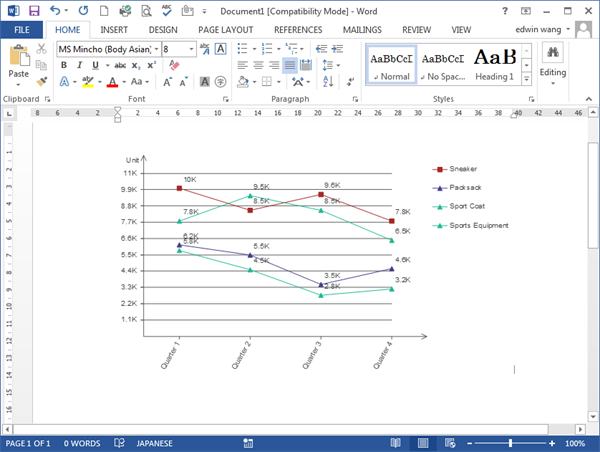Expand the Styles gallery list
Image resolution: width=600 pixels, height=452 pixels.
pyautogui.click(x=527, y=82)
